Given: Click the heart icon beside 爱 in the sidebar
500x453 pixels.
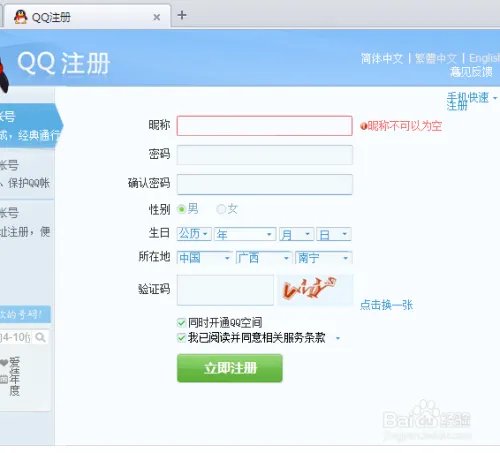Looking at the screenshot, I should click(4, 363).
